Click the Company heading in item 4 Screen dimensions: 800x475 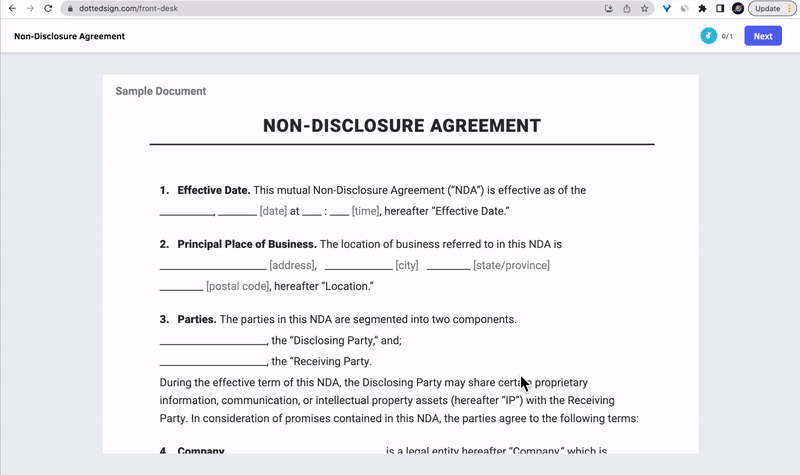pyautogui.click(x=201, y=450)
